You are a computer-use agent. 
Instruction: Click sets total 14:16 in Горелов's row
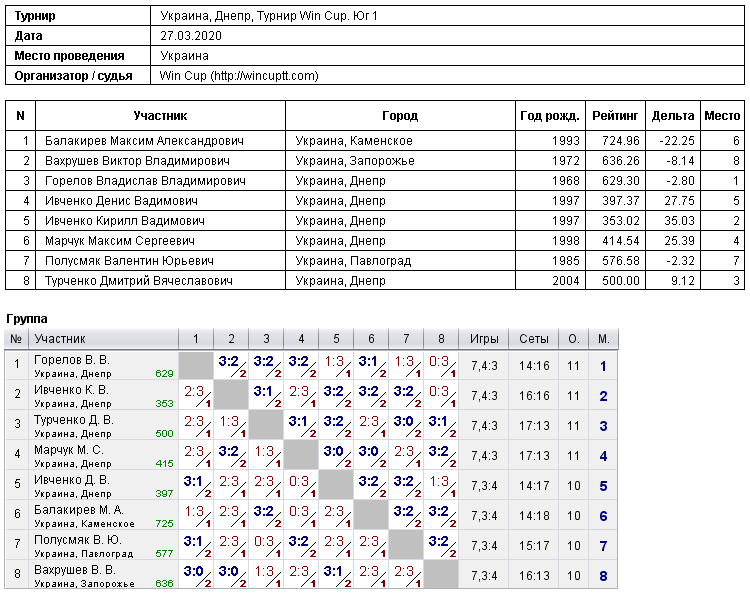pos(534,366)
